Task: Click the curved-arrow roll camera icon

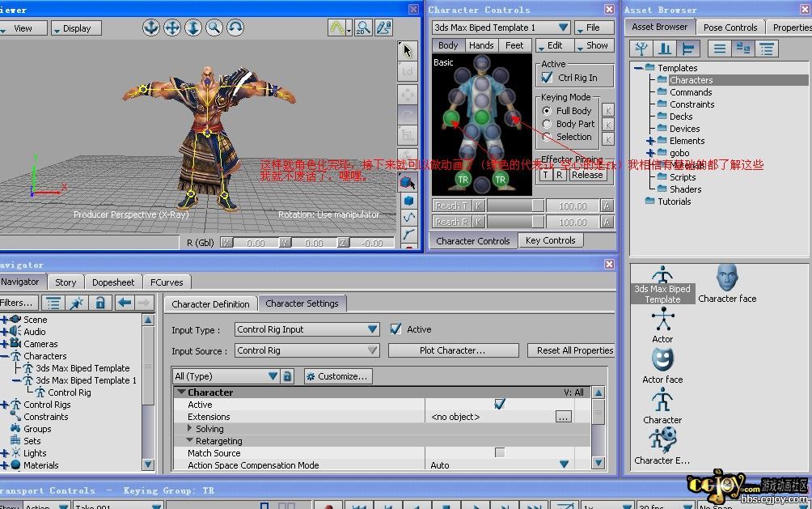Action: tap(235, 28)
